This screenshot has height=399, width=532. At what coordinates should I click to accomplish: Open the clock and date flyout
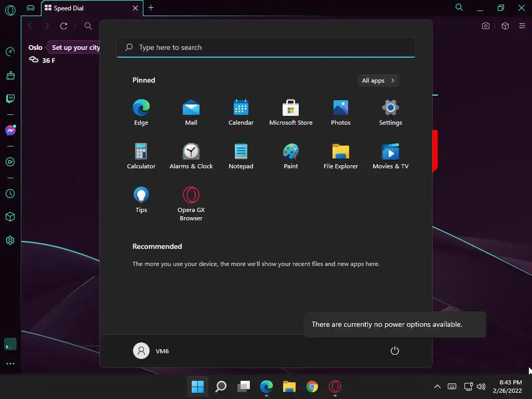pos(508,387)
